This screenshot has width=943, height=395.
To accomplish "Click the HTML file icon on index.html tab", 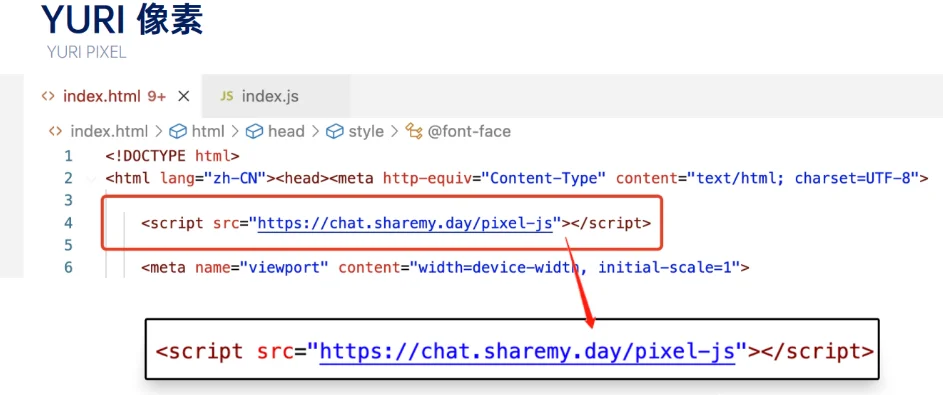I will click(x=48, y=96).
